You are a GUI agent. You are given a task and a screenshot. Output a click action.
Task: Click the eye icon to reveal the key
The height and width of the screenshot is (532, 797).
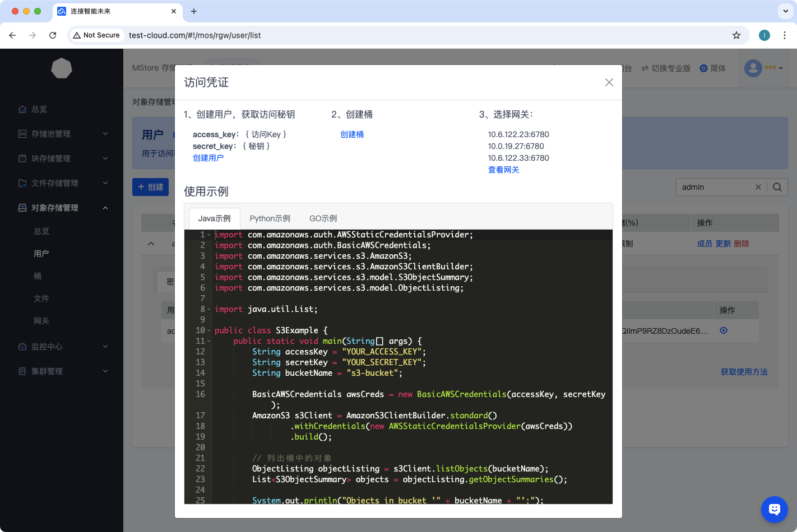(x=724, y=330)
